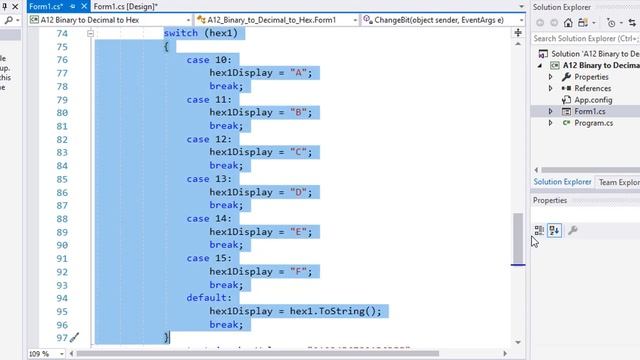The image size is (640, 360).
Task: Click the Properties panel title
Action: 550,200
